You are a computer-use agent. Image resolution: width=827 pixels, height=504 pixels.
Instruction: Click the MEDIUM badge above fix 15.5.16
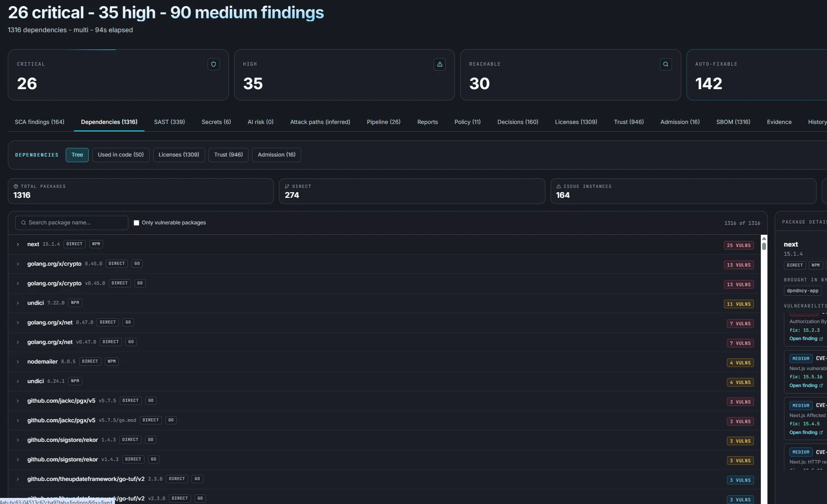(x=801, y=359)
